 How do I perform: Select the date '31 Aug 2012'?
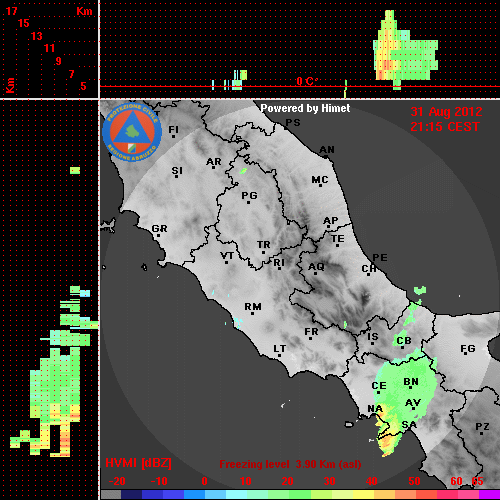pos(446,112)
